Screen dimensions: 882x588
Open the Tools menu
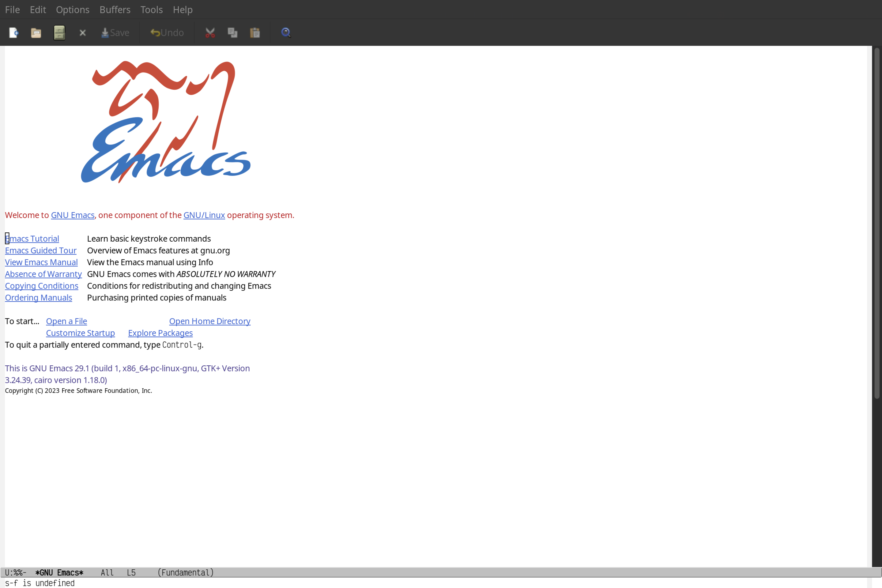(152, 9)
